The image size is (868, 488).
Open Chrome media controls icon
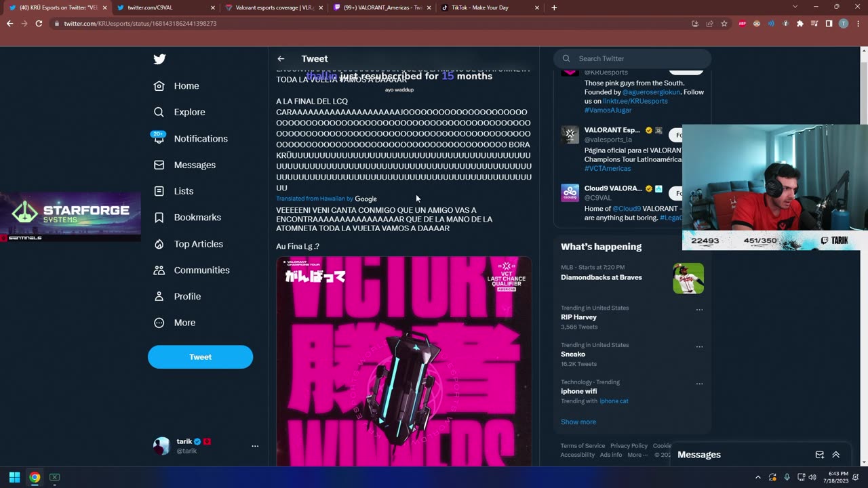814,23
